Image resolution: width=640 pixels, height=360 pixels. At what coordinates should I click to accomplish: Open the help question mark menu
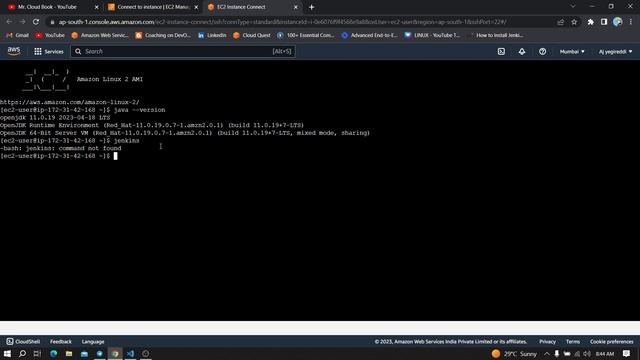tap(542, 51)
